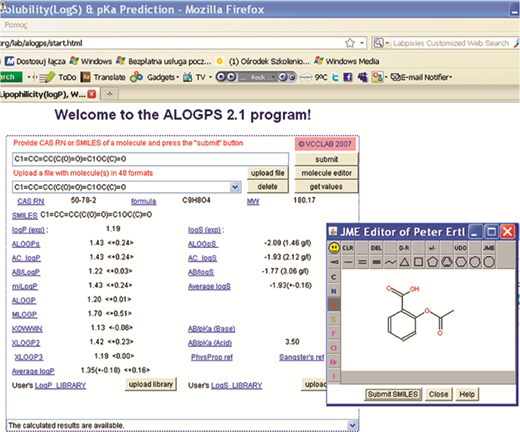The width and height of the screenshot is (520, 432).
Task: Open the molecule editor button
Action: click(x=327, y=173)
